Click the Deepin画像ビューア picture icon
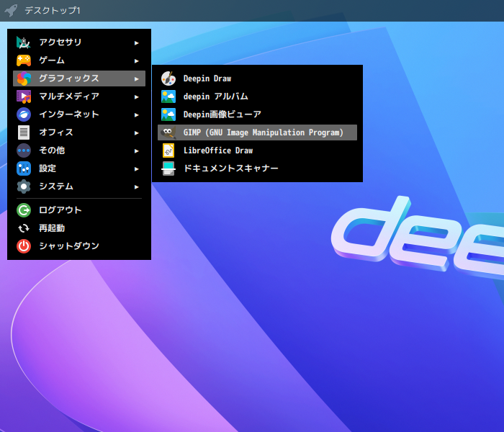This screenshot has height=432, width=504. tap(168, 114)
